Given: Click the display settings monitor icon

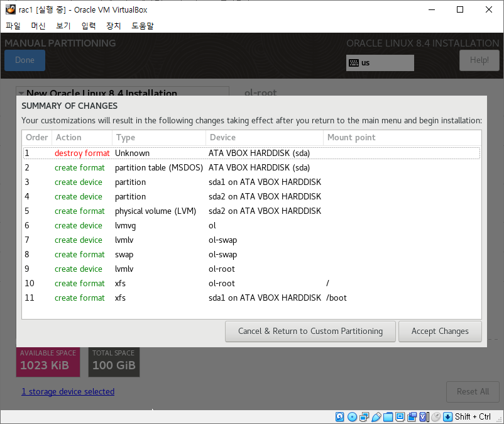Looking at the screenshot, I should tap(400, 417).
